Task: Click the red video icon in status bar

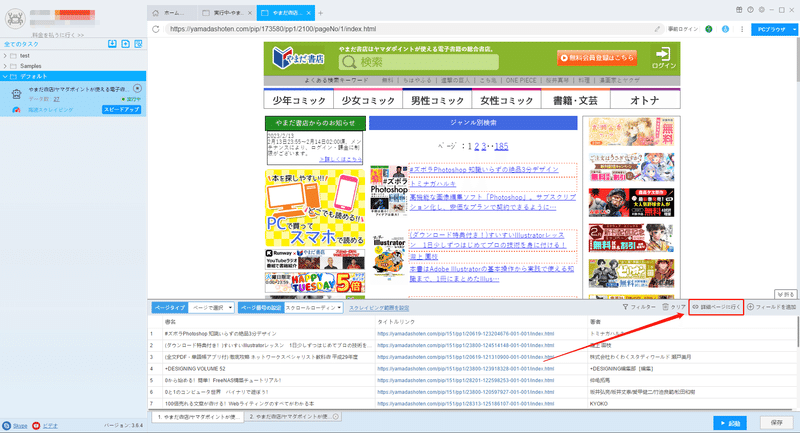Action: point(36,425)
